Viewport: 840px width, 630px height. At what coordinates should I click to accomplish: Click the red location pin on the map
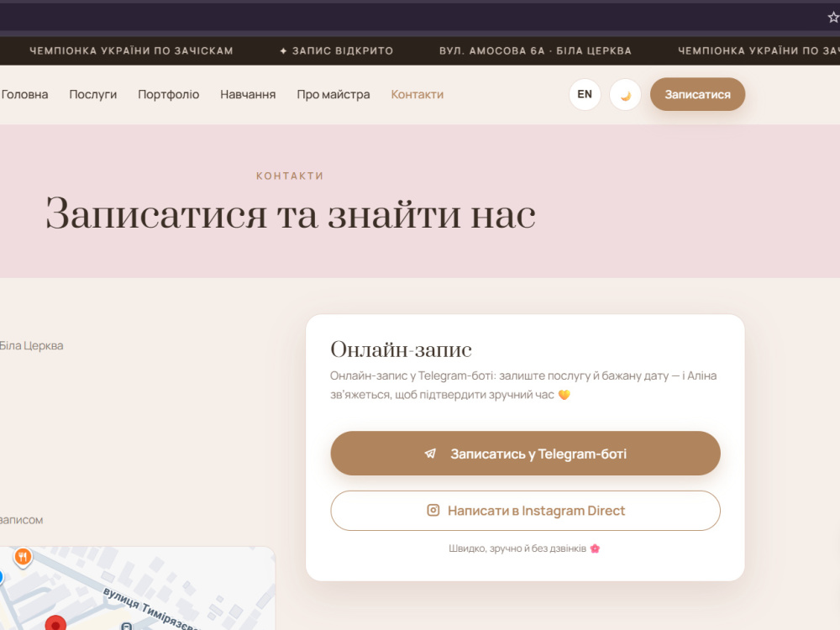pos(55,623)
